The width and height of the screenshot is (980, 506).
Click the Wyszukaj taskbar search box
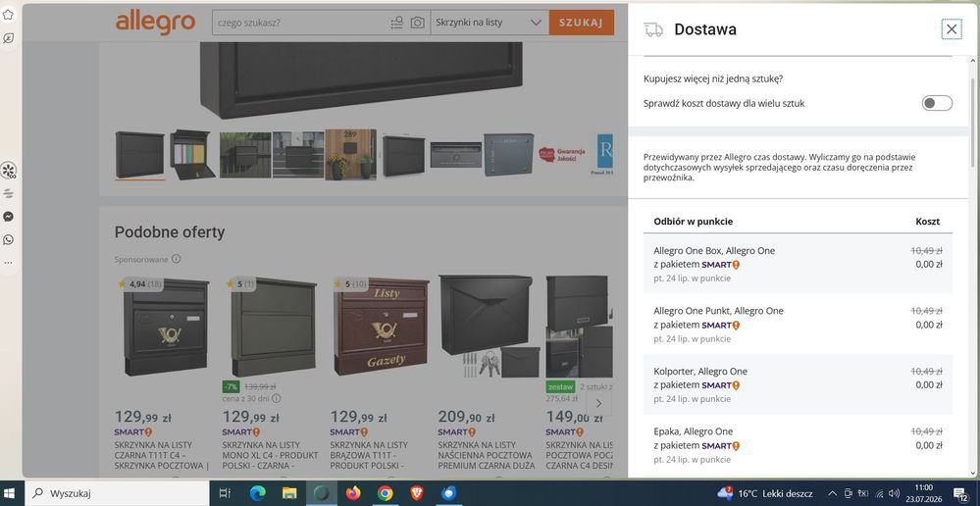coord(116,493)
